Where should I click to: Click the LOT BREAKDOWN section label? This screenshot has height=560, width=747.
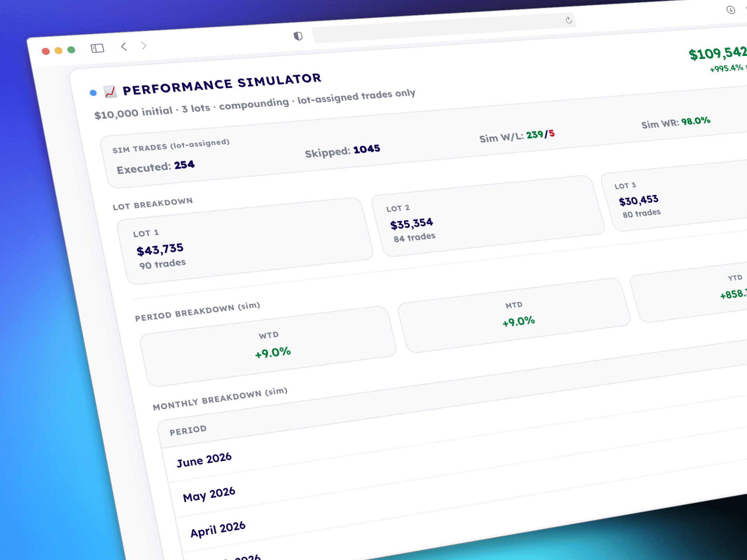point(153,204)
